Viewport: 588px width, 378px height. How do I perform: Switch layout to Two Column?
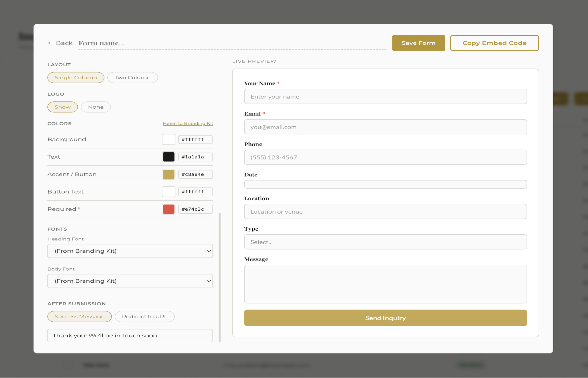tap(132, 77)
